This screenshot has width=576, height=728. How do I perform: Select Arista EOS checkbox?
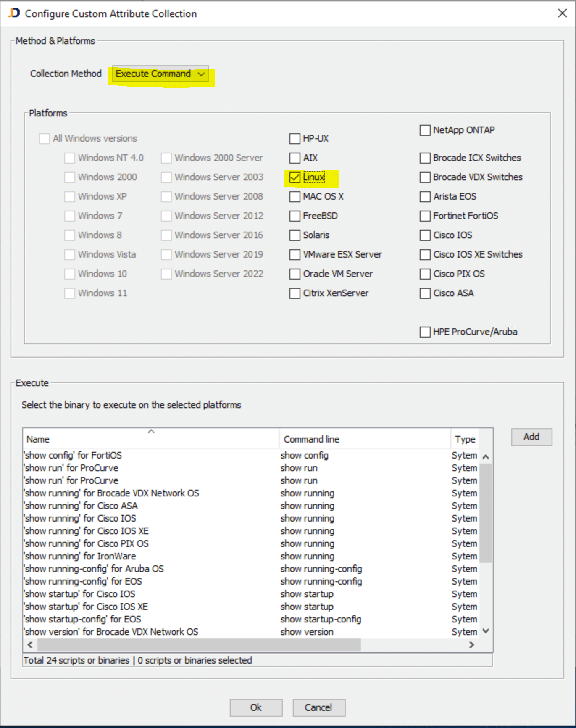click(425, 197)
